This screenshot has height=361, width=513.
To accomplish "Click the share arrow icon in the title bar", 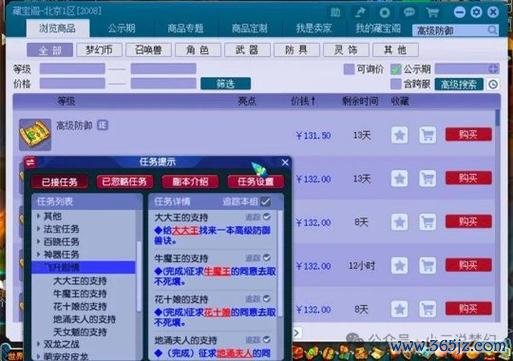I will point(360,13).
